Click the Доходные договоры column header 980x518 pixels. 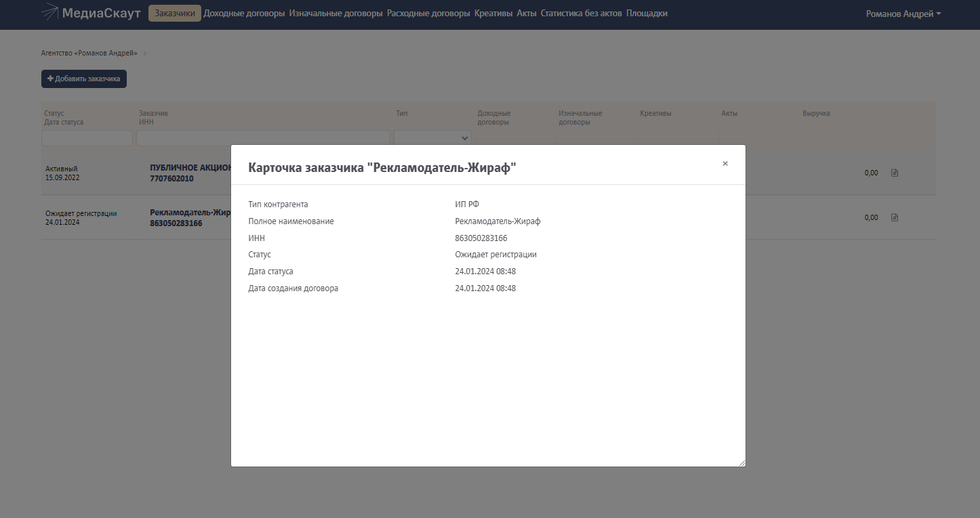[494, 118]
